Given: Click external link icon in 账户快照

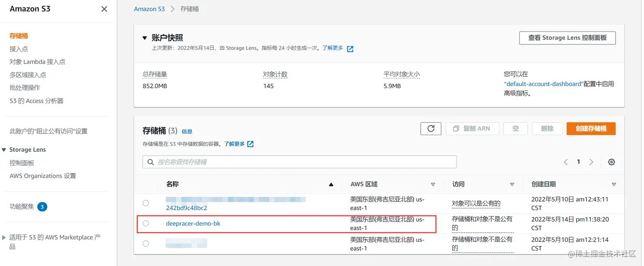Looking at the screenshot, I should (x=350, y=49).
